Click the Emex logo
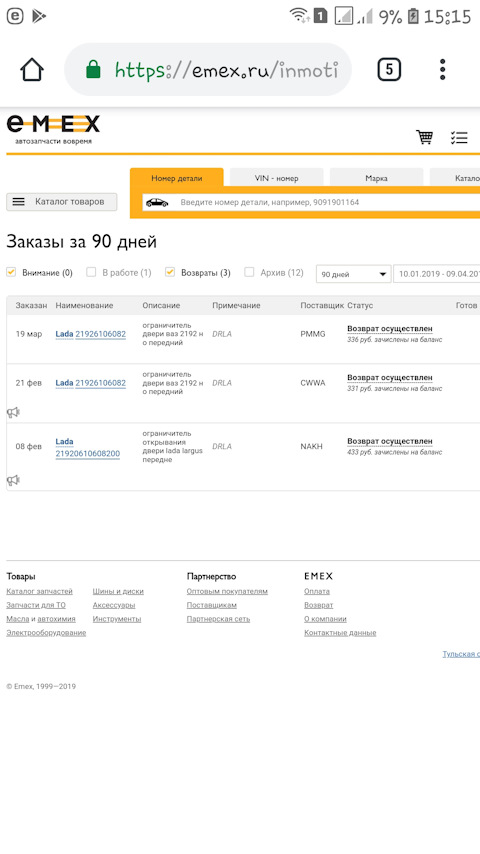 53,129
